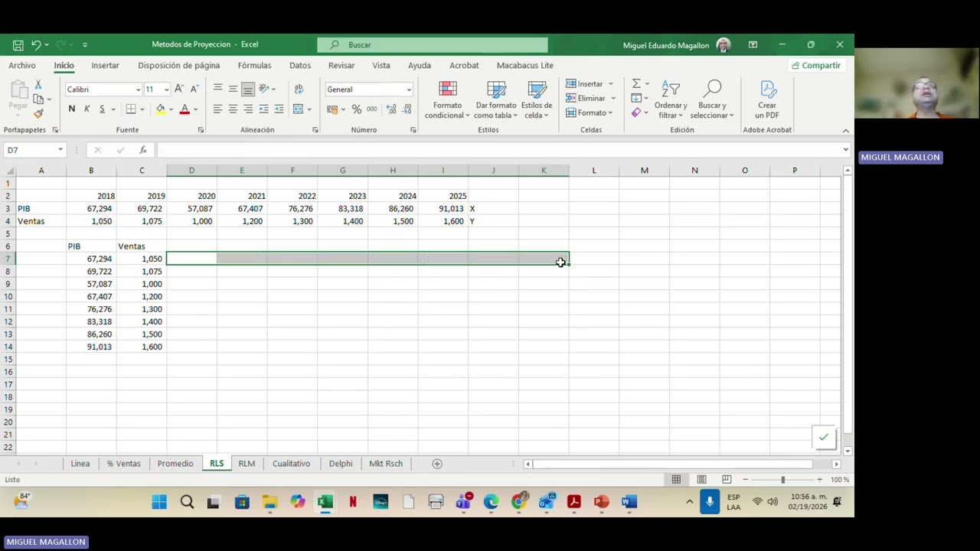Toggle left horizontal alignment

(x=218, y=109)
